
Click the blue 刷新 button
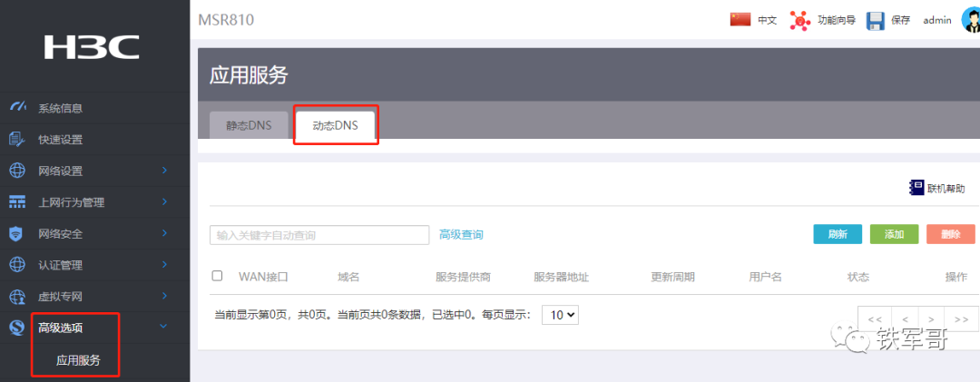coord(838,234)
